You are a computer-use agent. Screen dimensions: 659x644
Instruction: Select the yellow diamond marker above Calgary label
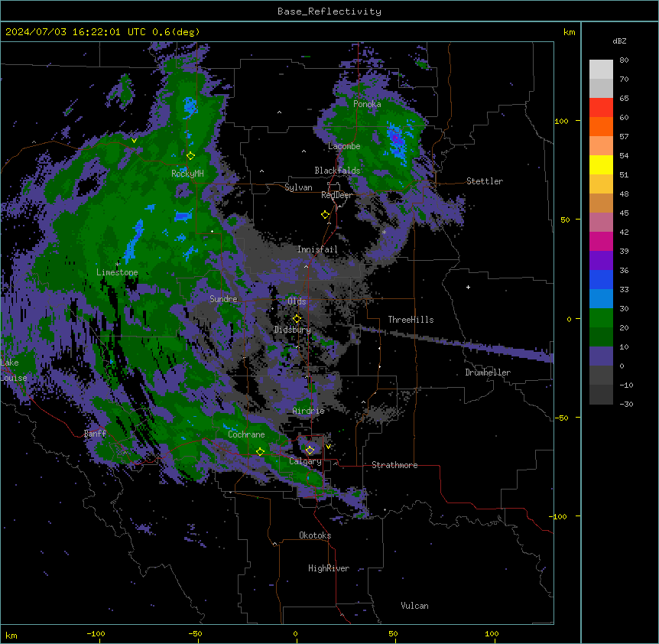pos(310,450)
